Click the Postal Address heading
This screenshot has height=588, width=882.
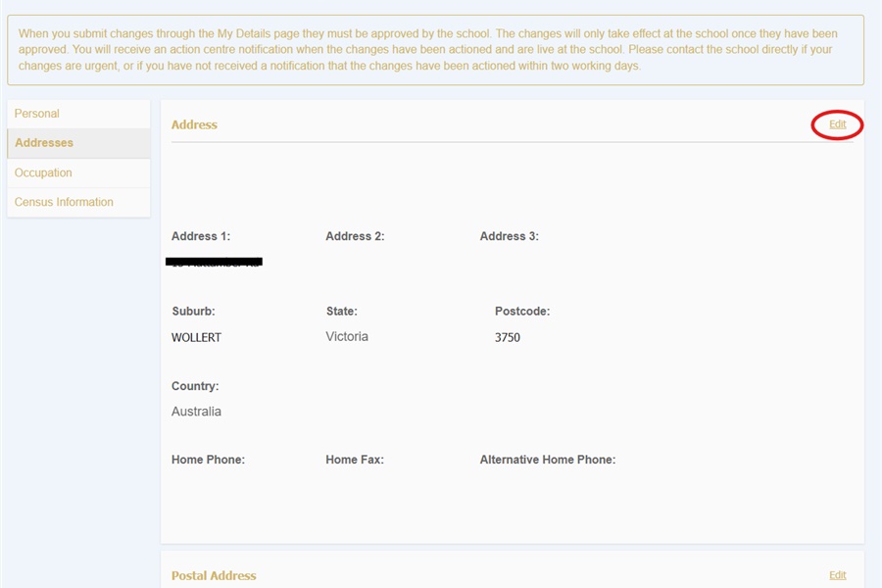(214, 575)
